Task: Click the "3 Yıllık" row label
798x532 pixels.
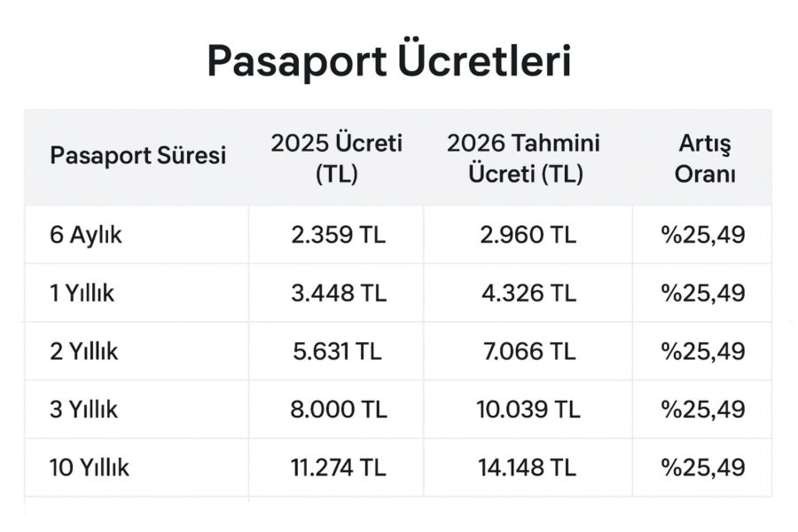Action: pos(84,410)
